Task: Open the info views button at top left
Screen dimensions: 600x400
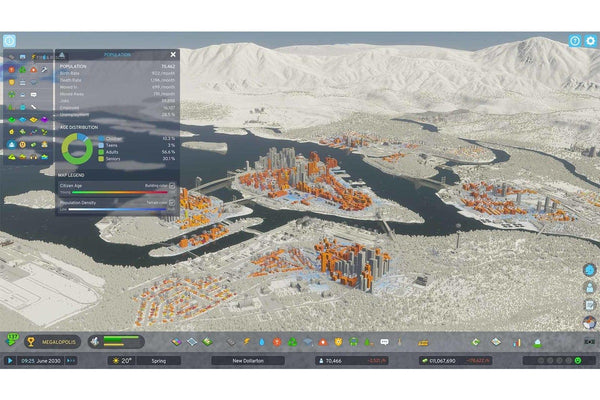Action: (x=10, y=41)
